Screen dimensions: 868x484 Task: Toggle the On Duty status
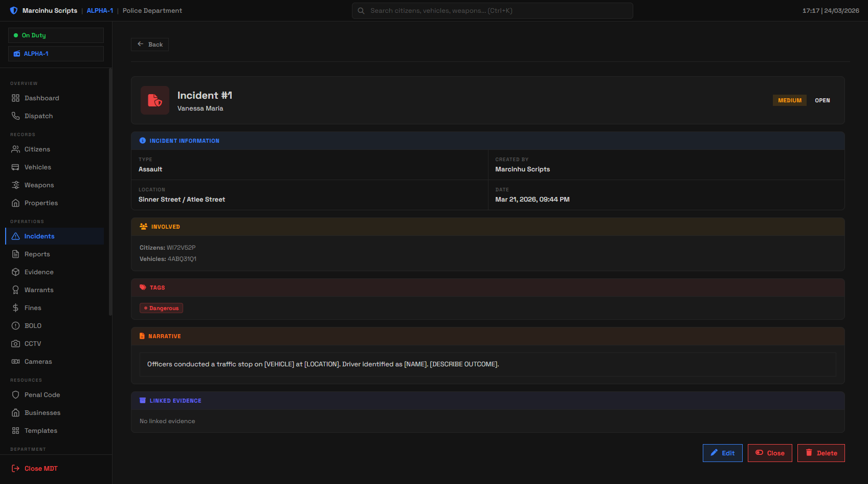point(56,35)
